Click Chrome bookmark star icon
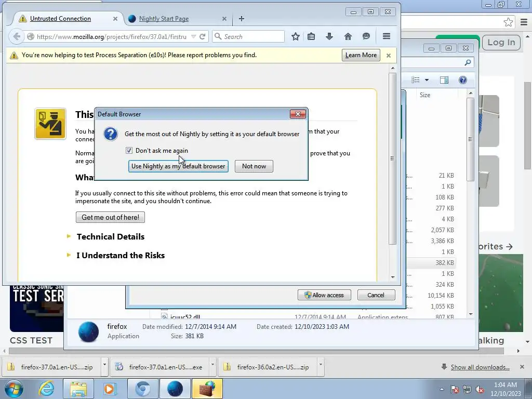The image size is (532, 399). 508,22
